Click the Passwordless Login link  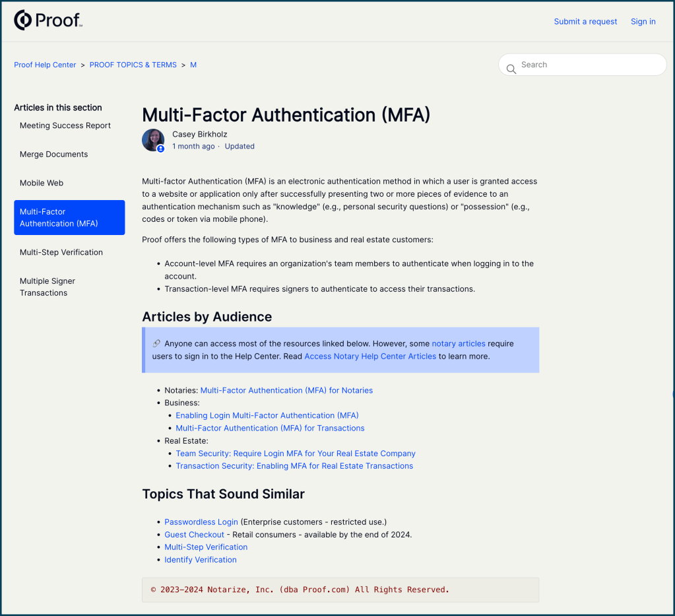click(x=201, y=522)
